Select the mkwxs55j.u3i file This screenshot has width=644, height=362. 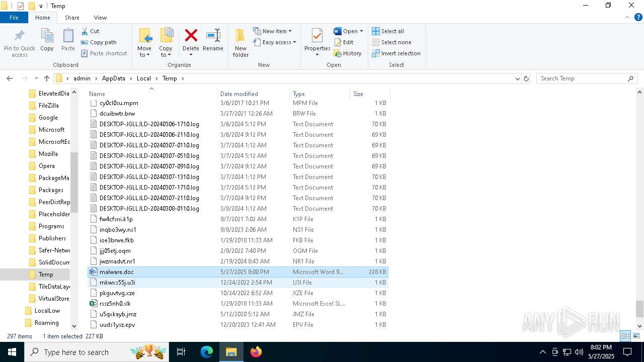[x=237, y=283]
